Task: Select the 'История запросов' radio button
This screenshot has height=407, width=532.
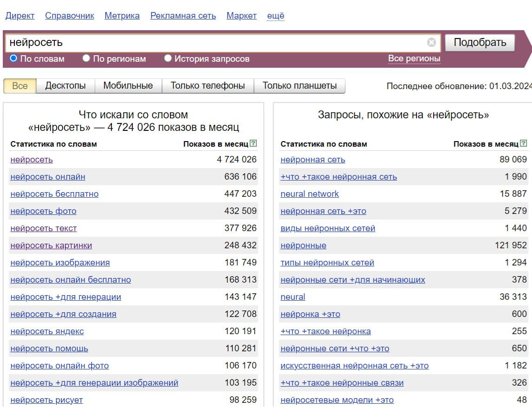Action: [168, 58]
